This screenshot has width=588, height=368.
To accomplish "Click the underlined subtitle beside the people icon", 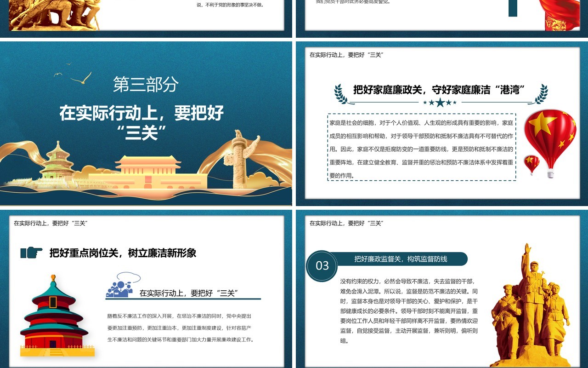I will [x=188, y=293].
